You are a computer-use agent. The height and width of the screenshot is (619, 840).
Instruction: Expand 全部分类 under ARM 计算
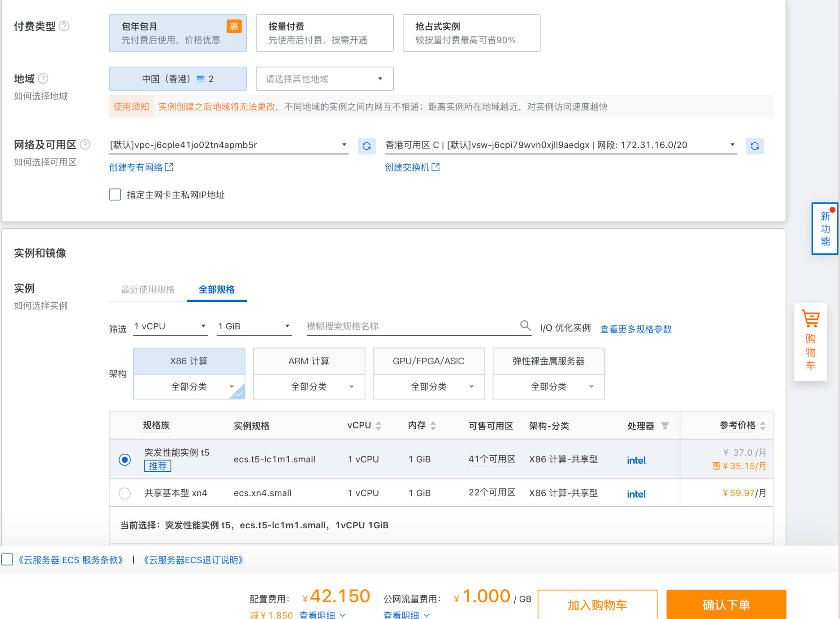(309, 386)
